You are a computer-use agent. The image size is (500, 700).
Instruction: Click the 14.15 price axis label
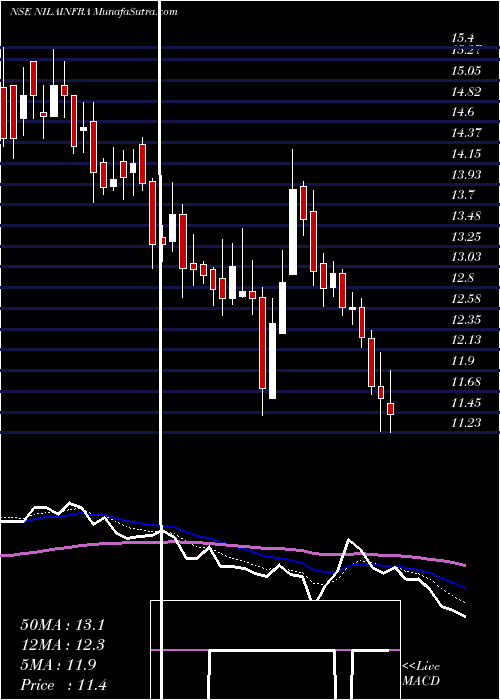467,154
